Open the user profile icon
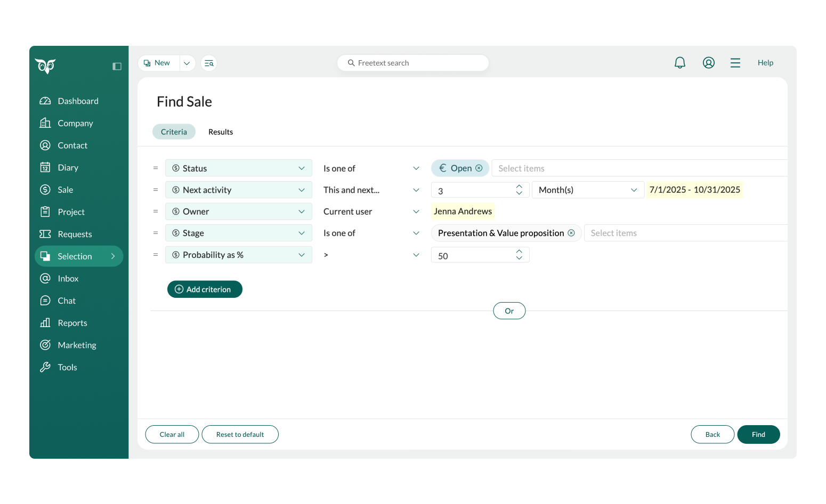The width and height of the screenshot is (826, 504). [x=708, y=63]
